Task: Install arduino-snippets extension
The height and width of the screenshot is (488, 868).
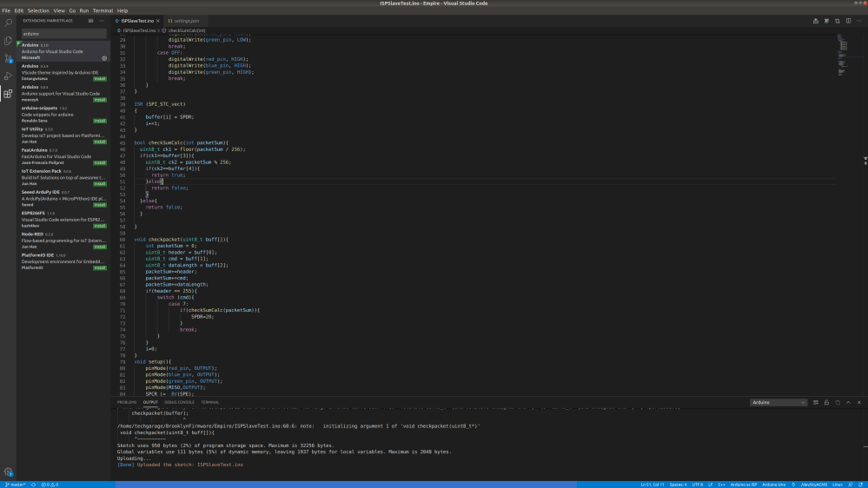Action: pyautogui.click(x=100, y=121)
